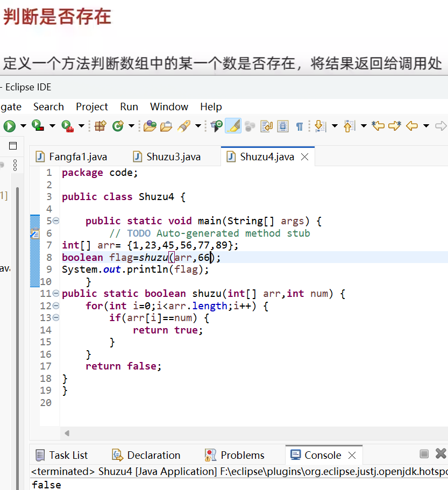Click the task marker icon at line 6
This screenshot has width=448, height=490.
pyautogui.click(x=34, y=233)
